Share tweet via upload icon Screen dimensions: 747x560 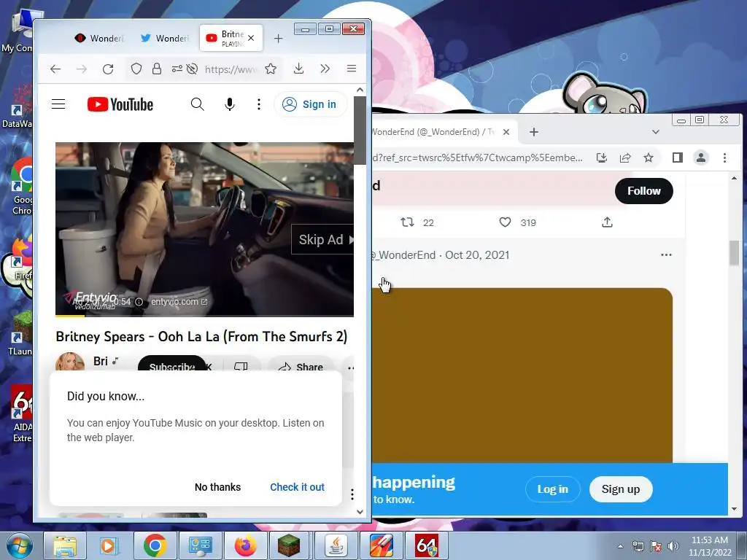607,222
